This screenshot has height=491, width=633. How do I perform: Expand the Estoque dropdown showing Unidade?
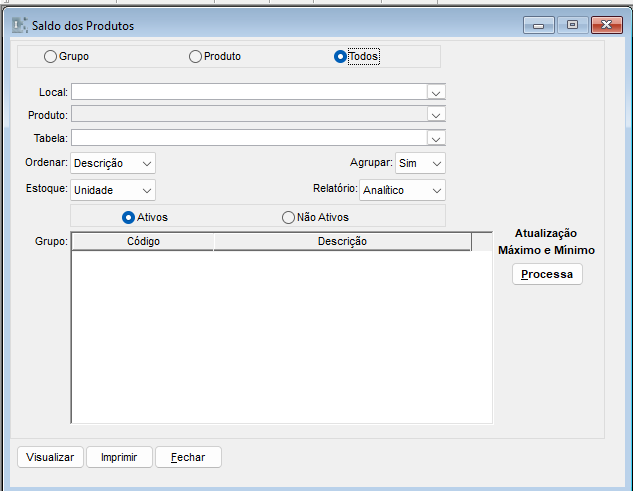coord(113,190)
